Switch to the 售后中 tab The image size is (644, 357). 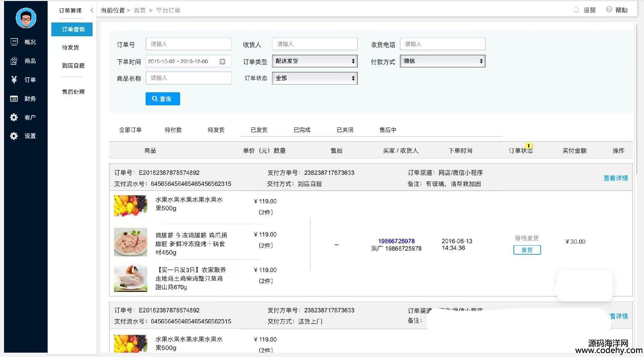pyautogui.click(x=388, y=130)
